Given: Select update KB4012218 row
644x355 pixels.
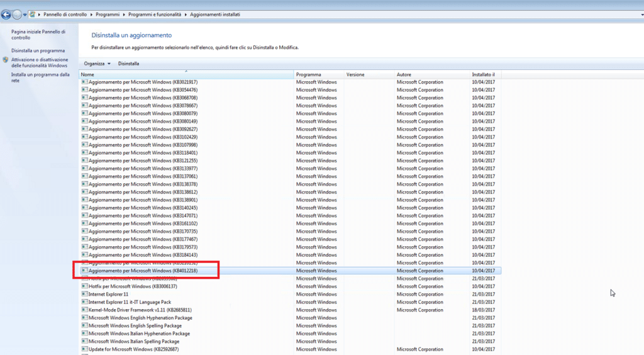Looking at the screenshot, I should (291, 271).
